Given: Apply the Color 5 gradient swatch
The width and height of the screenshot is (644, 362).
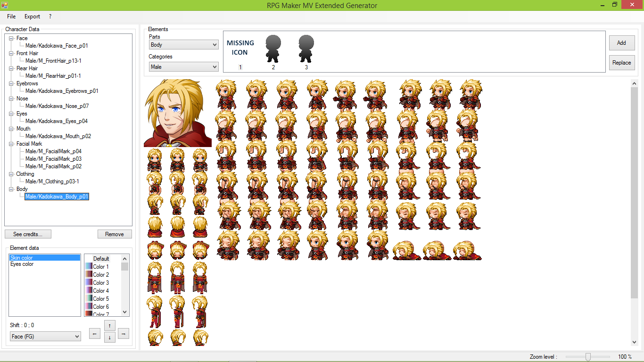Looking at the screenshot, I should point(88,299).
